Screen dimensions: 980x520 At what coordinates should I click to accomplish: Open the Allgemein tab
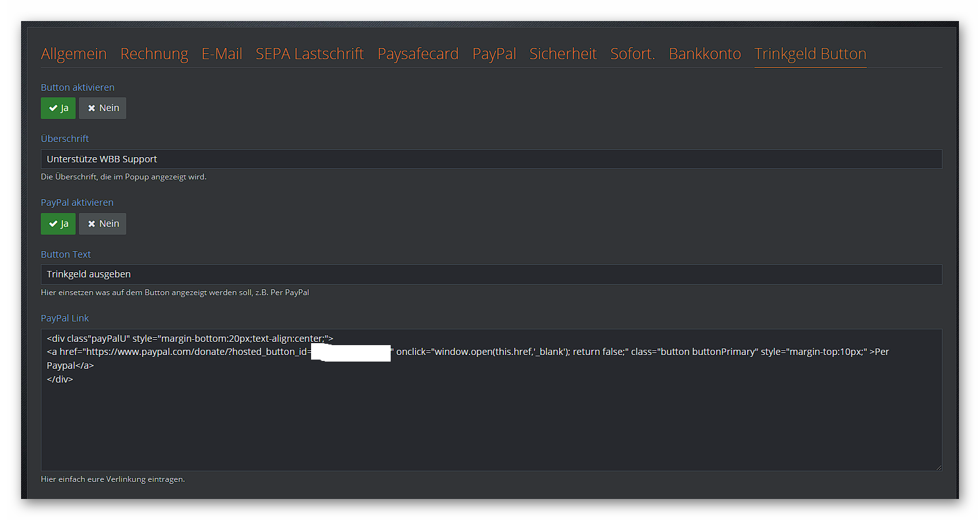pyautogui.click(x=74, y=54)
